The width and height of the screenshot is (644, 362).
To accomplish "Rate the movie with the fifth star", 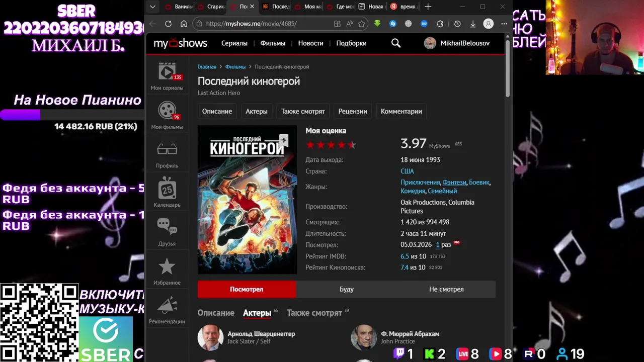I will (x=352, y=145).
